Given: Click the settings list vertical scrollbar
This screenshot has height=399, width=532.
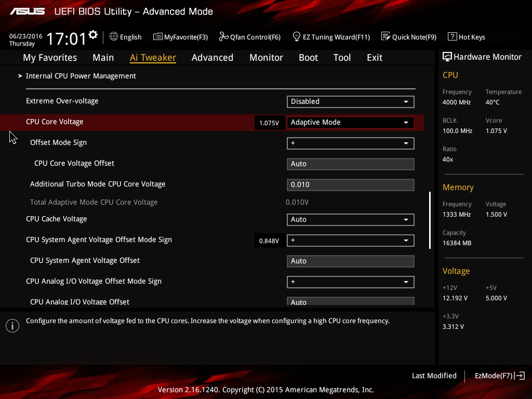Looking at the screenshot, I should tap(430, 220).
